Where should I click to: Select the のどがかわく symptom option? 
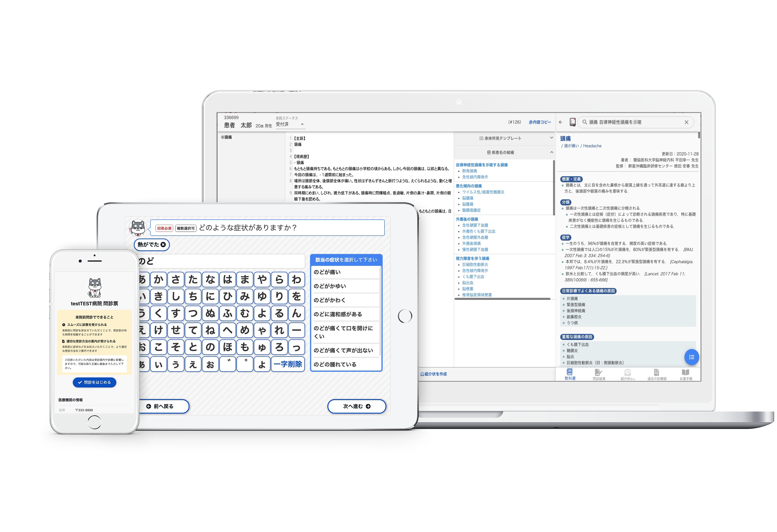click(345, 300)
